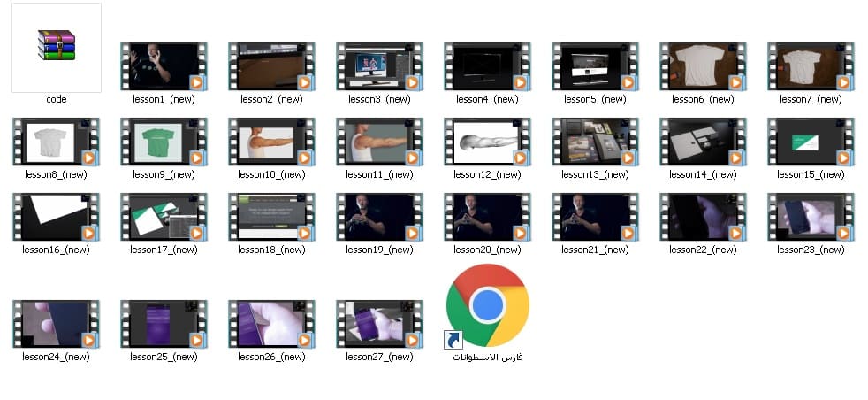Image resolution: width=868 pixels, height=400 pixels.
Task: Click the 'lesson5_(new)' file name text
Action: pyautogui.click(x=595, y=99)
